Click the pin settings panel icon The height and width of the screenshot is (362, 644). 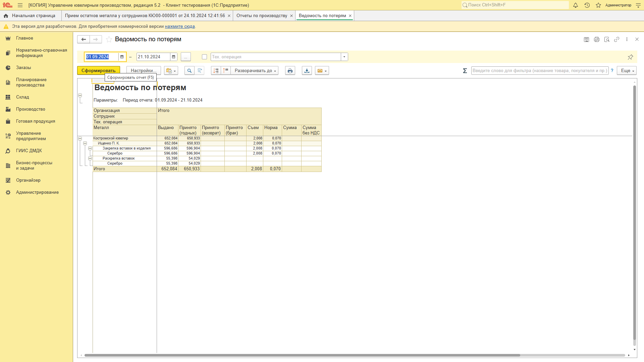[630, 57]
